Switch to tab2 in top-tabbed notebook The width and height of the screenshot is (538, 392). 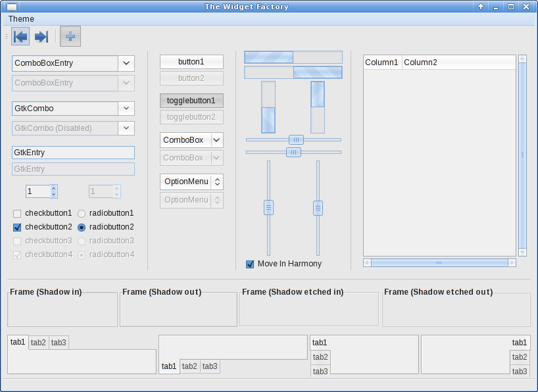[38, 343]
